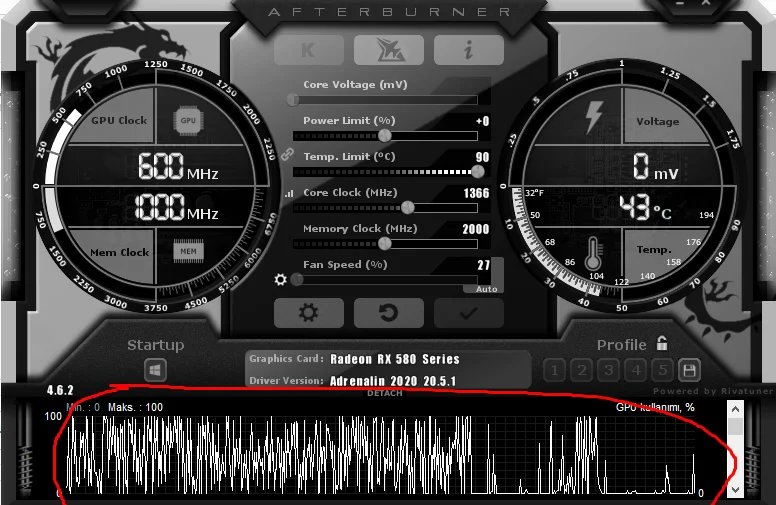Open the Kombustor K button

pyautogui.click(x=308, y=50)
